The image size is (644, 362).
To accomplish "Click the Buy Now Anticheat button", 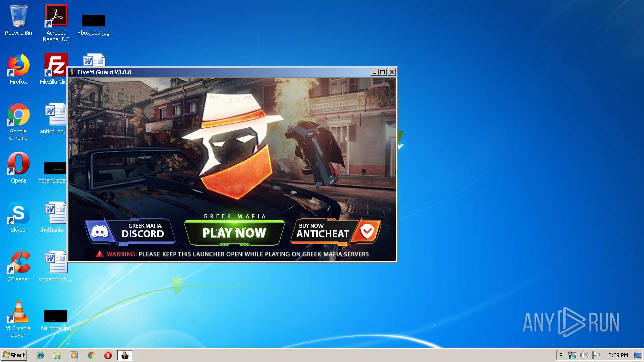I will click(336, 231).
